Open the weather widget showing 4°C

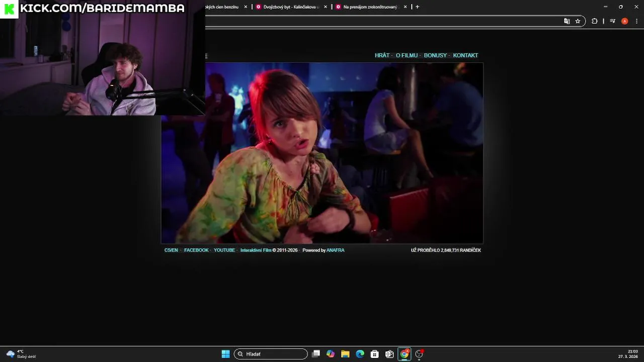[21, 354]
